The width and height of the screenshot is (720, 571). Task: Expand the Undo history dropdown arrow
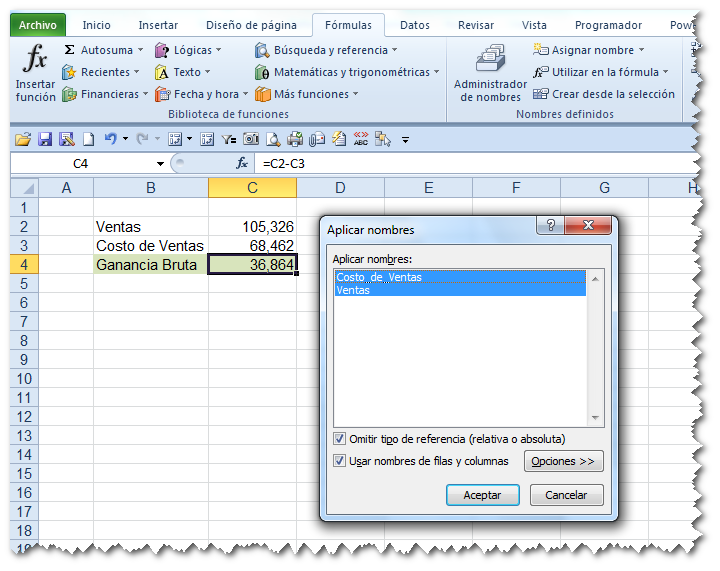click(125, 139)
